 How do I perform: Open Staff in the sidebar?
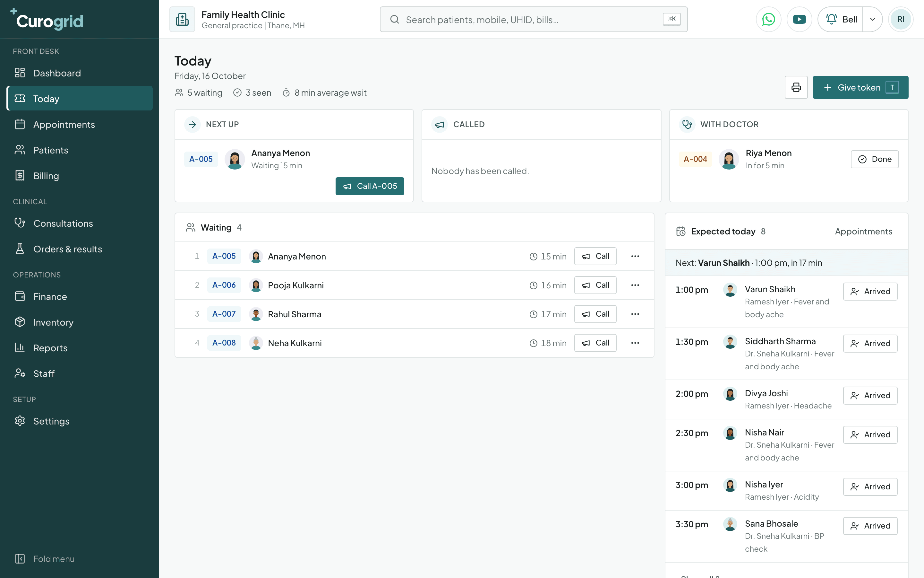pos(80,373)
